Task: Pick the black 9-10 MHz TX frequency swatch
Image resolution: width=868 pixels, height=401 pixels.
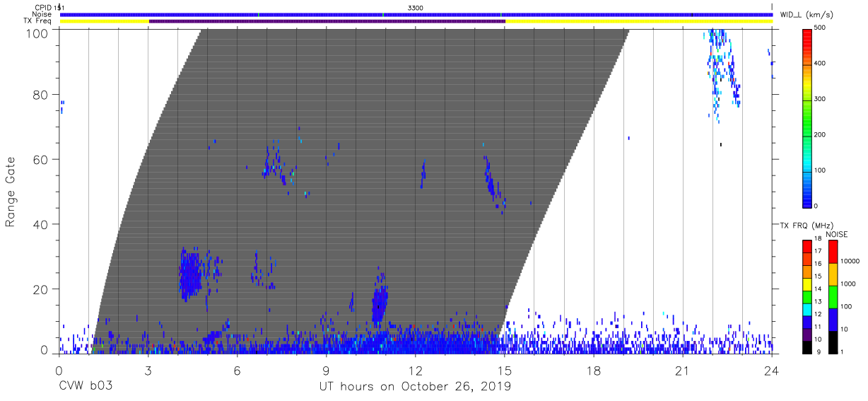Action: [806, 347]
